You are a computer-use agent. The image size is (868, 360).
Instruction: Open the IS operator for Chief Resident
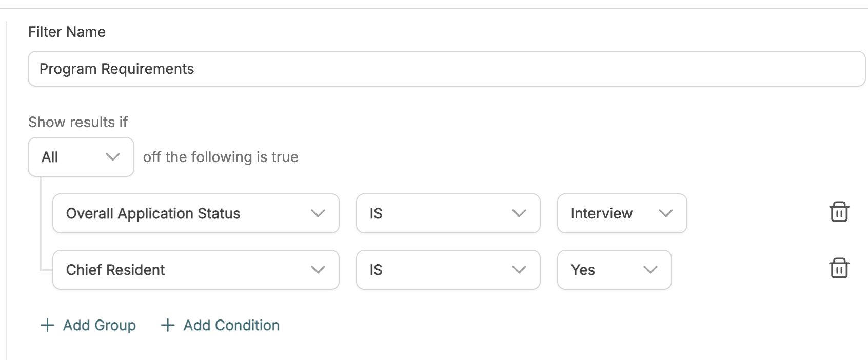(448, 270)
